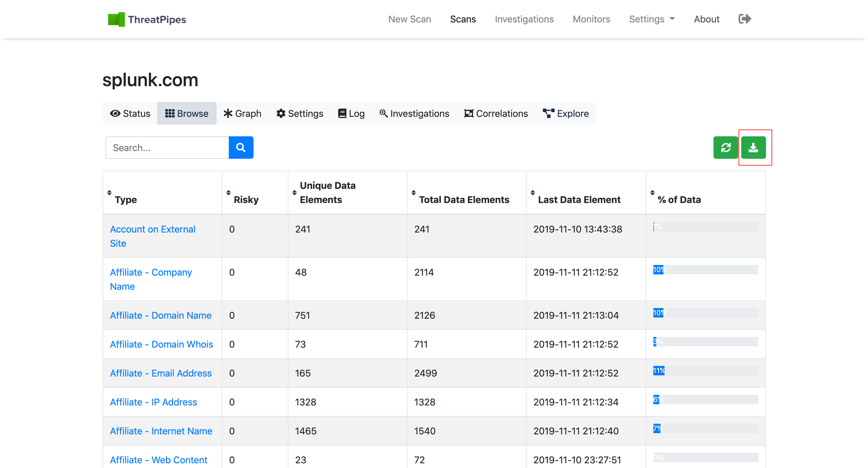View Account on External Site data
Viewport: 868px width, 468px height.
click(x=152, y=236)
